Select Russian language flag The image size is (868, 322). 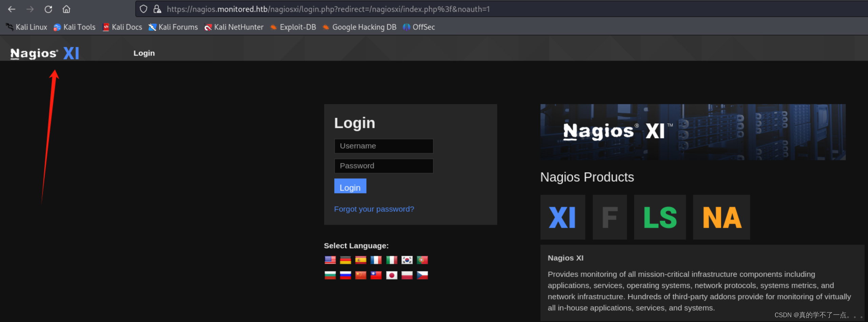[345, 275]
